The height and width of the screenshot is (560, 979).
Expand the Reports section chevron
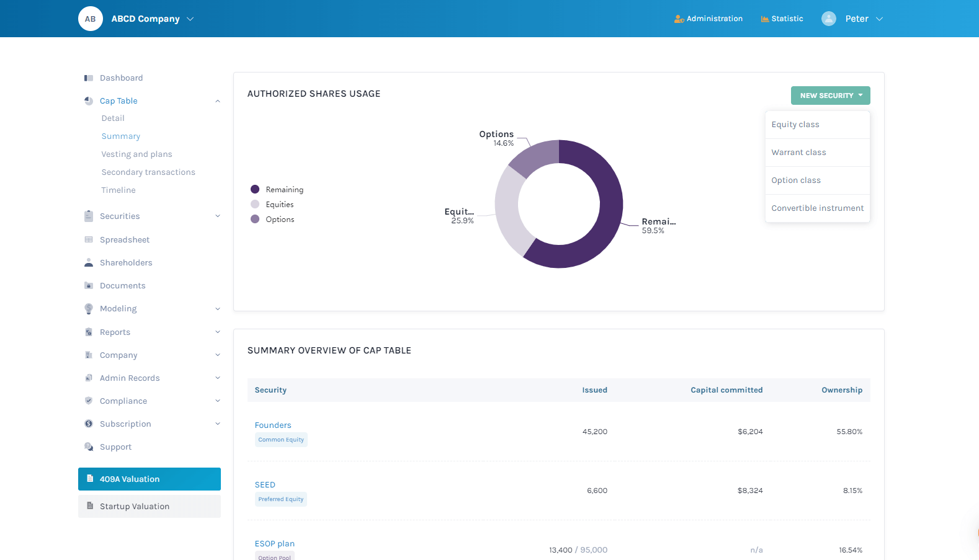pyautogui.click(x=218, y=332)
